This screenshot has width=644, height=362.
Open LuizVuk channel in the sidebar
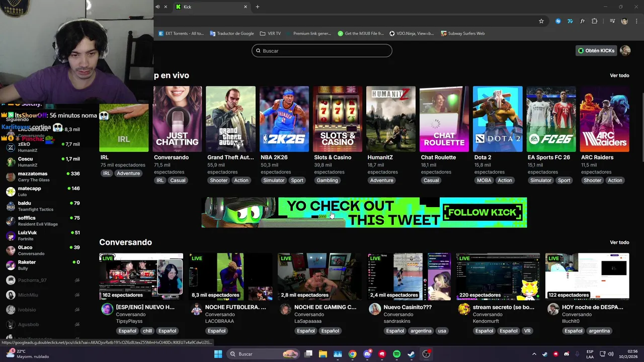43,235
